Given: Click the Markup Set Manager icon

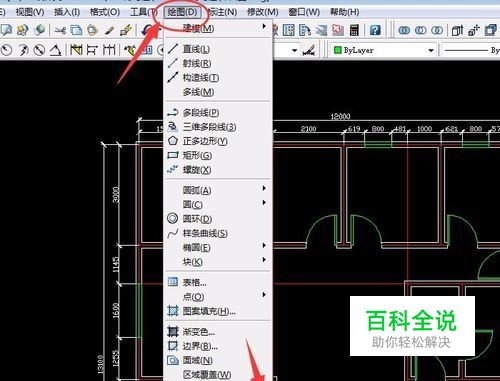Looking at the screenshot, I should [x=338, y=30].
